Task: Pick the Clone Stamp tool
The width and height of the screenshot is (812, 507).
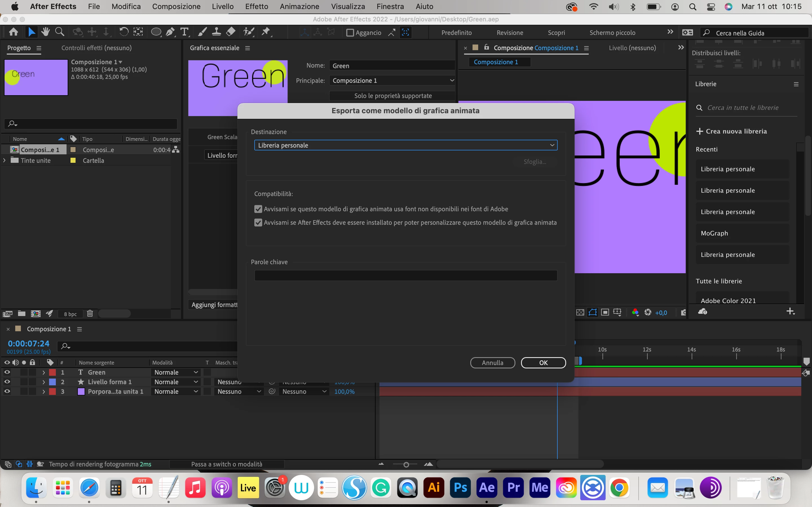Action: [x=217, y=32]
